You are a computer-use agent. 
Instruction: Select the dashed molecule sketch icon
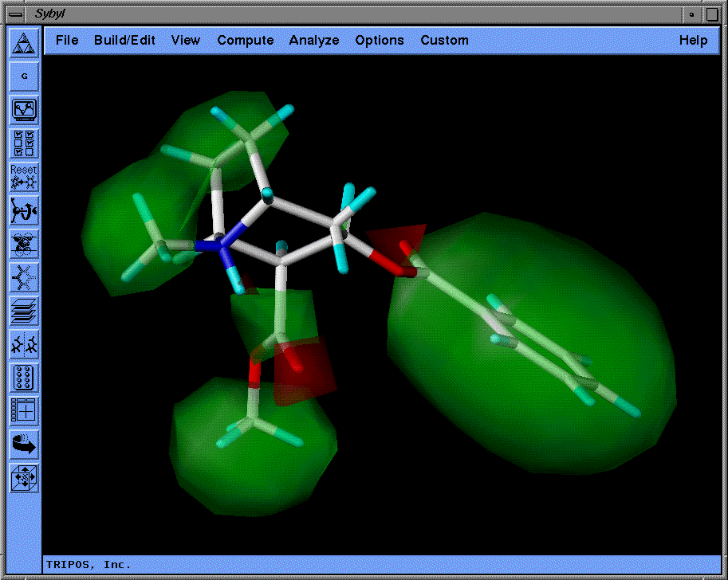point(24,277)
